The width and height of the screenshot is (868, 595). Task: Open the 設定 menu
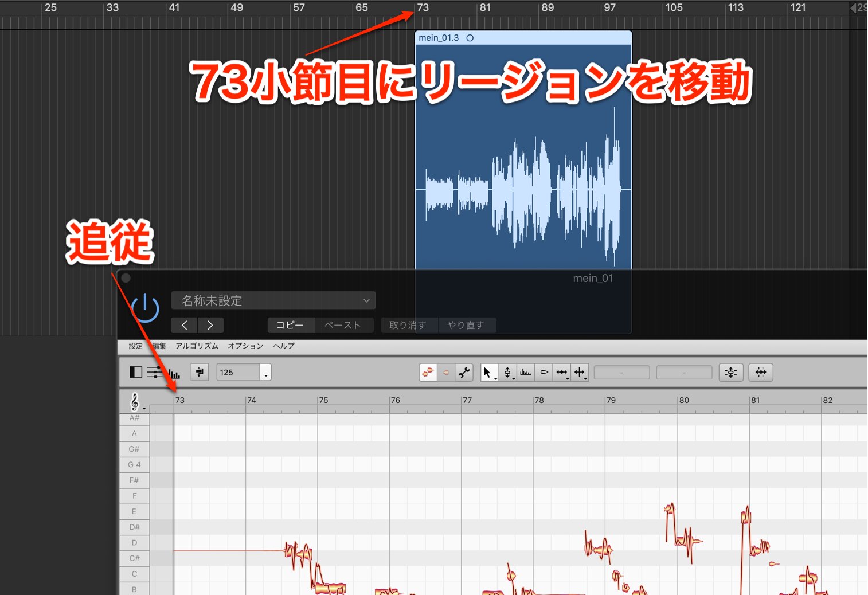(135, 346)
